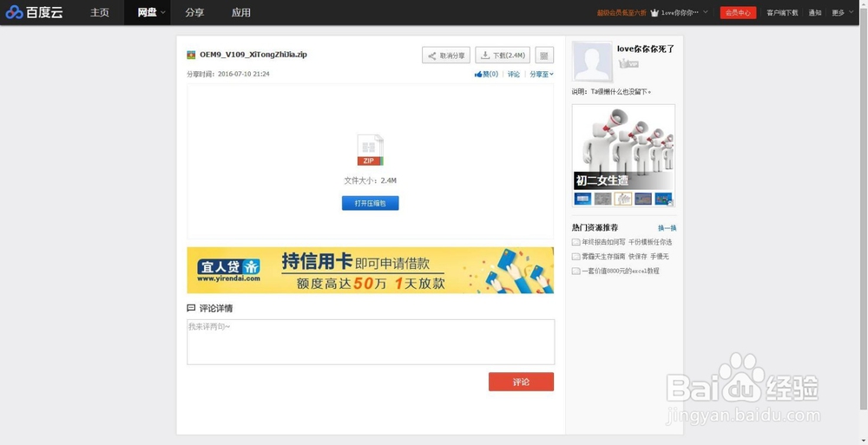Click the 评论详情 comment bubble icon
Screen dimensions: 868x445
coord(192,308)
